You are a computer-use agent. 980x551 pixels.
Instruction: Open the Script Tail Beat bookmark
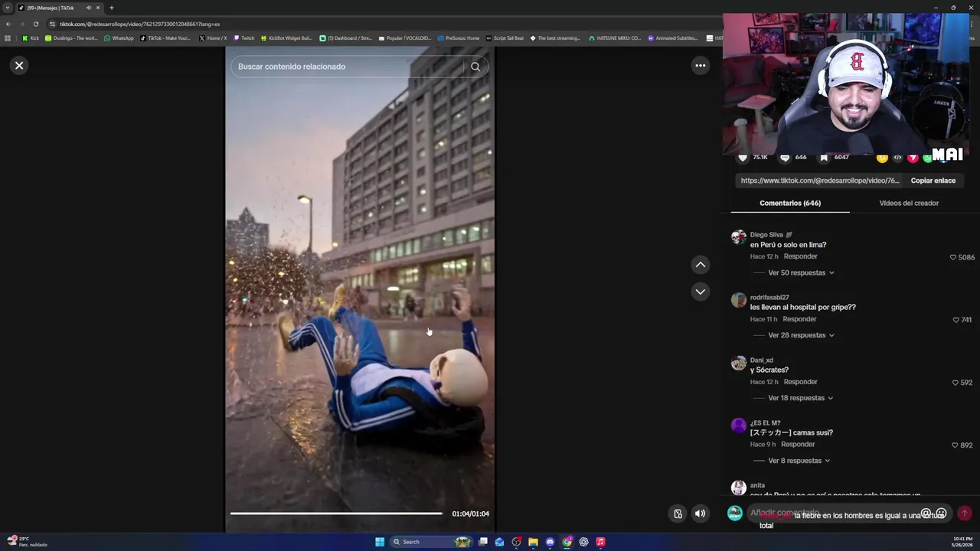(505, 38)
